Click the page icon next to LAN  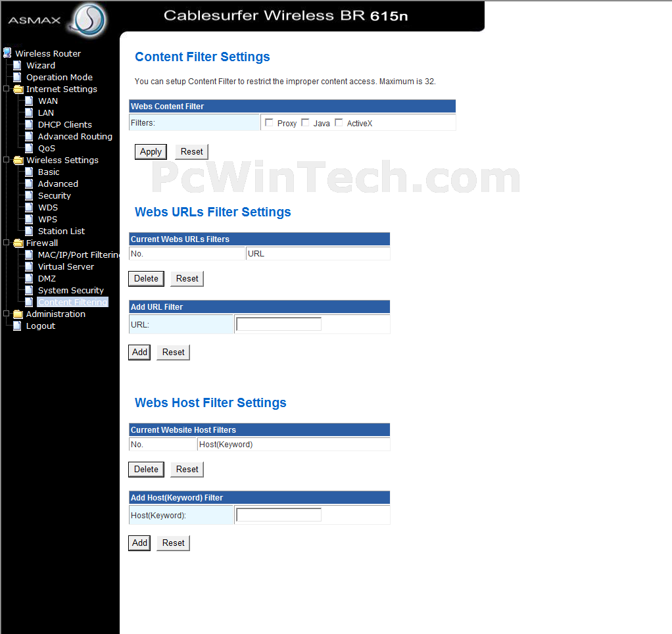click(29, 112)
